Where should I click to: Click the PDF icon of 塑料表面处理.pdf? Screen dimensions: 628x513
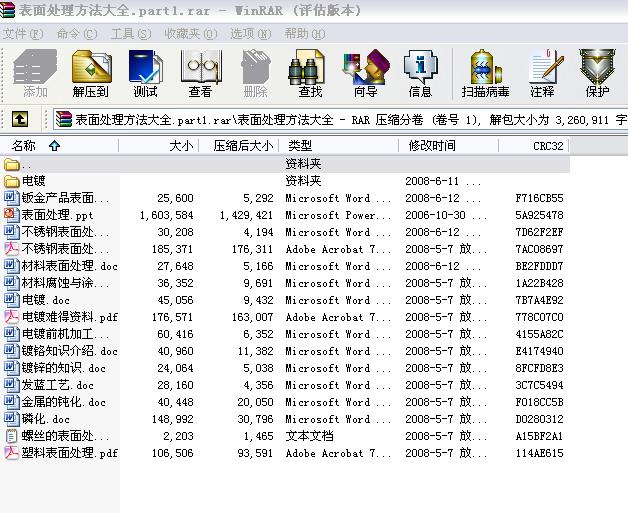tap(12, 453)
